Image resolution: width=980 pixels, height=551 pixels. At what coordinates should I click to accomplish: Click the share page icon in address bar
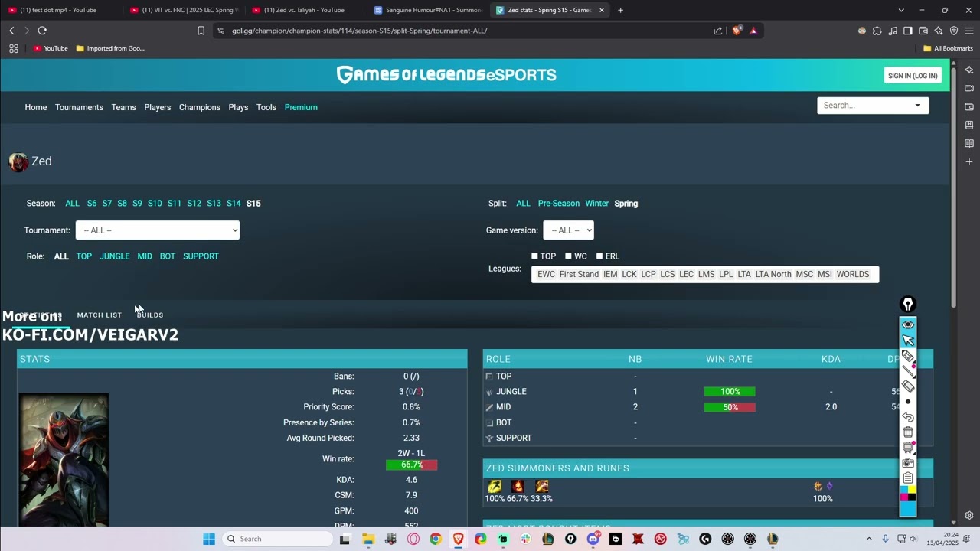click(x=718, y=31)
